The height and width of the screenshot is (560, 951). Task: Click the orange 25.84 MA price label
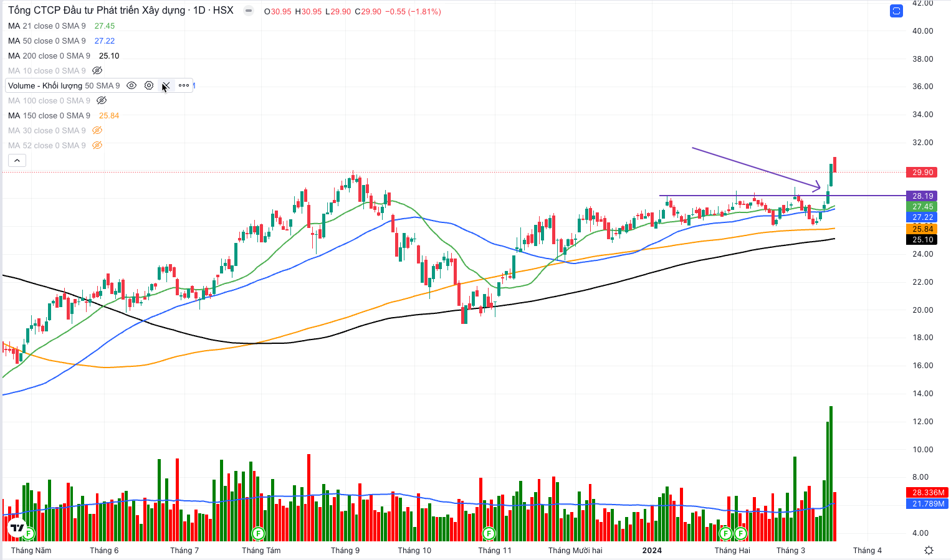922,229
